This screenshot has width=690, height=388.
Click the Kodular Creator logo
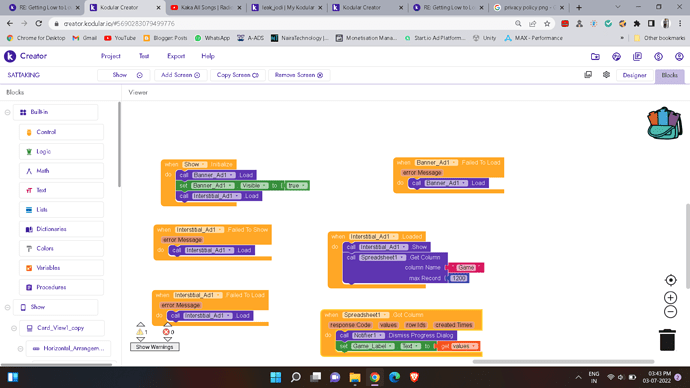point(26,56)
